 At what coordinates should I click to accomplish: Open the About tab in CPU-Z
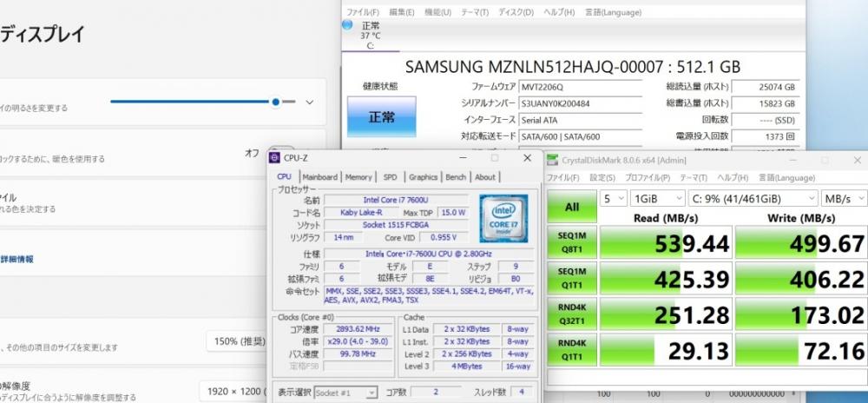pos(485,177)
